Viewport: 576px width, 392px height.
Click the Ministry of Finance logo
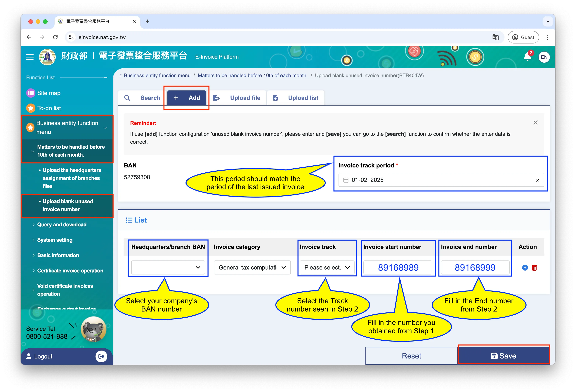(47, 57)
